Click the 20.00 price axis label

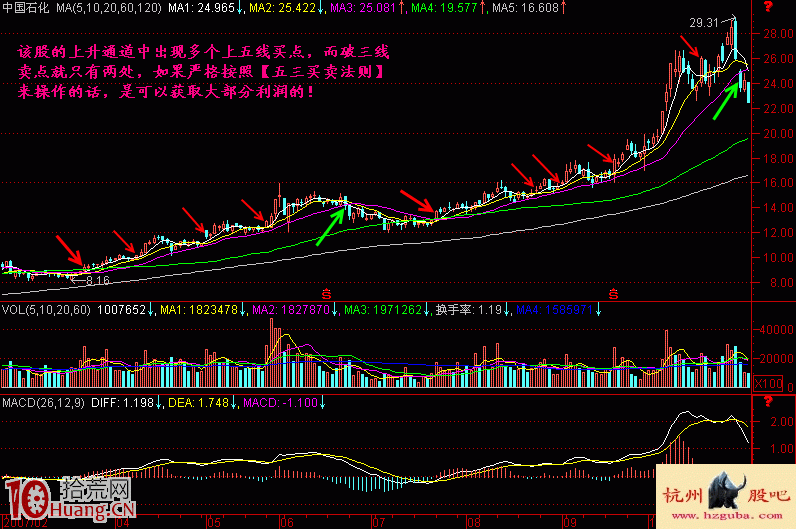click(x=778, y=134)
